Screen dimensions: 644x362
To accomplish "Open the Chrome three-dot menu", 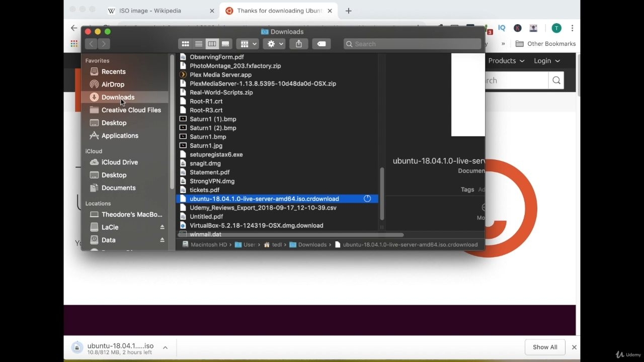I will 572,28.
